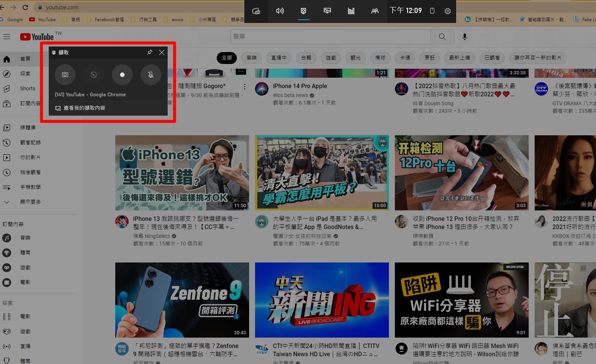Toggle the YouTube hamburger guide menu
596x364 pixels.
point(7,37)
